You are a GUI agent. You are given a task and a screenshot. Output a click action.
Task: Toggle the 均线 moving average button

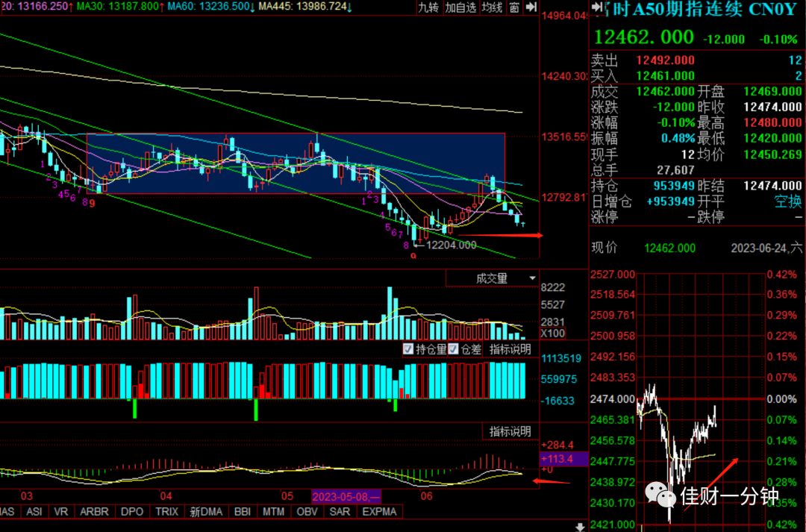(492, 7)
